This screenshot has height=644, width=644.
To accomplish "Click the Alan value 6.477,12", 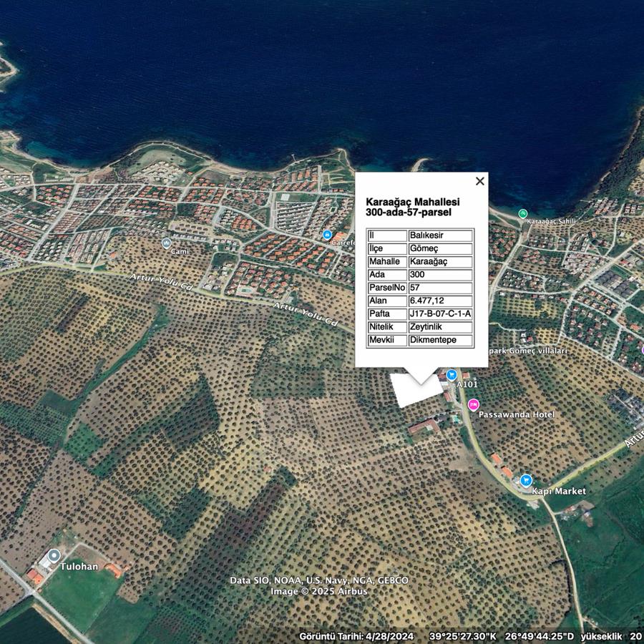I will coord(440,301).
